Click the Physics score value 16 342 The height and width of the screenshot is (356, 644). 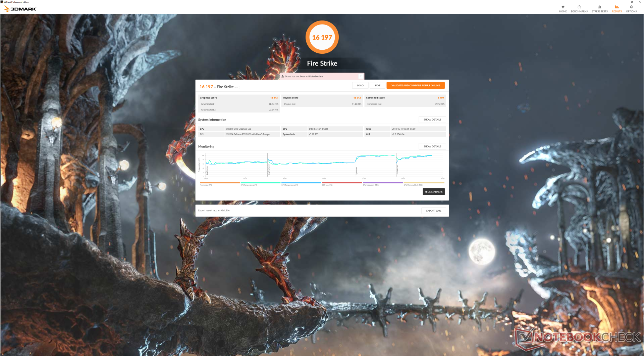point(357,98)
